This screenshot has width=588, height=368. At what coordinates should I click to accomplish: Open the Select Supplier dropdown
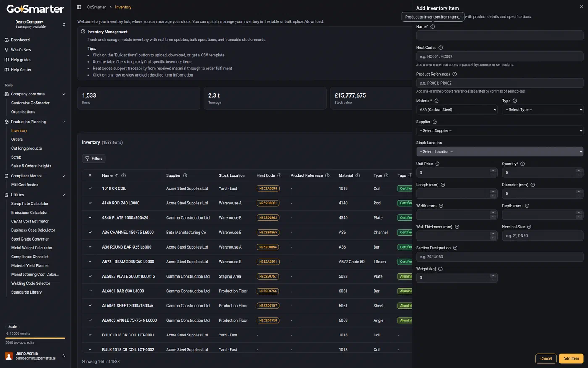[x=500, y=130]
